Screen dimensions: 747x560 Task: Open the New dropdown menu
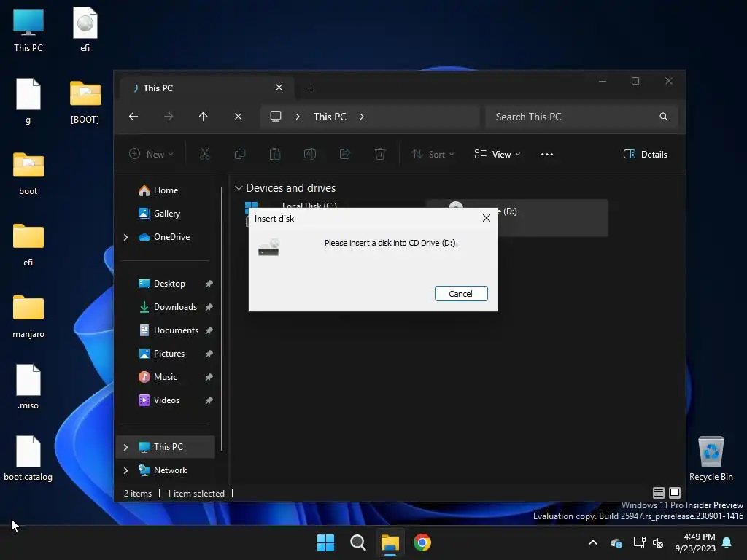click(151, 154)
